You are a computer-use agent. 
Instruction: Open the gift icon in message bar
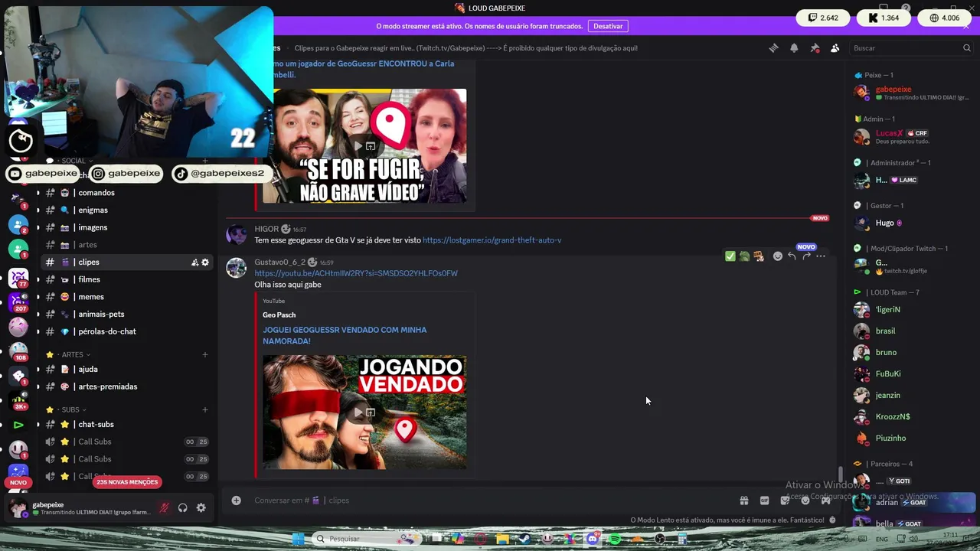(743, 500)
